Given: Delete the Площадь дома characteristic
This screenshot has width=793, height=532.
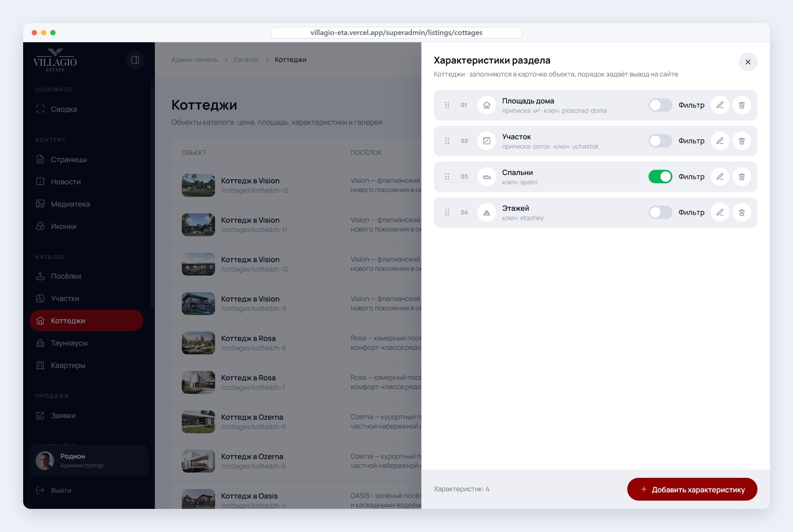Looking at the screenshot, I should [x=742, y=105].
